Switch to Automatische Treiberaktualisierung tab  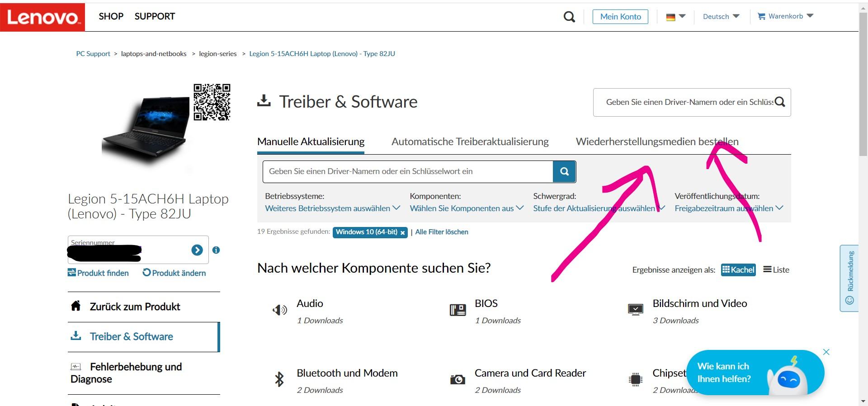tap(470, 142)
